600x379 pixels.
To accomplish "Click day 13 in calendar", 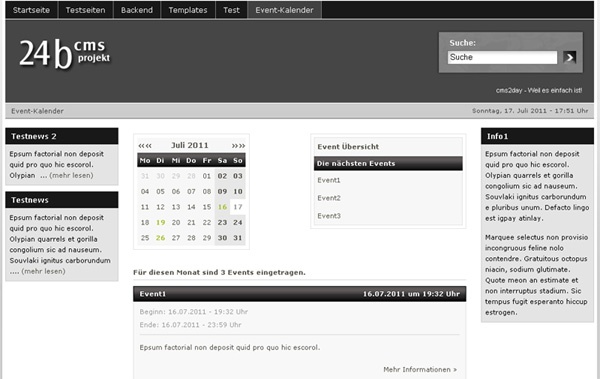I will tap(176, 207).
